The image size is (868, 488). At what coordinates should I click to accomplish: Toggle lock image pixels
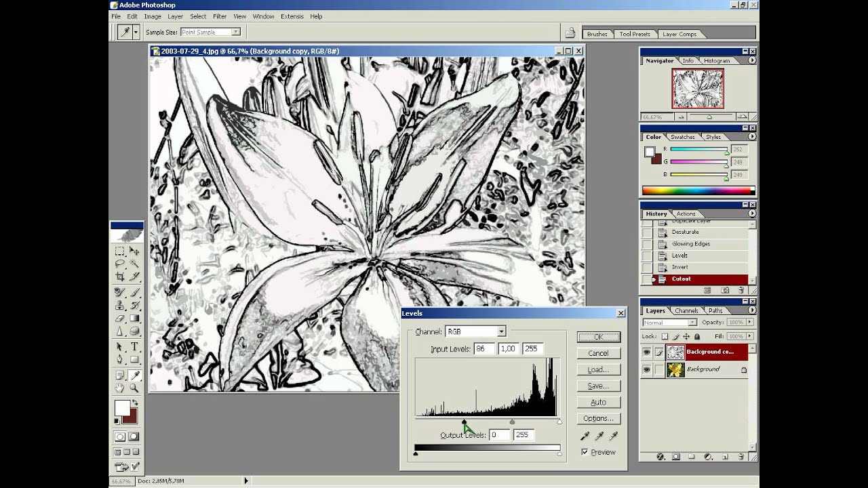pyautogui.click(x=675, y=336)
